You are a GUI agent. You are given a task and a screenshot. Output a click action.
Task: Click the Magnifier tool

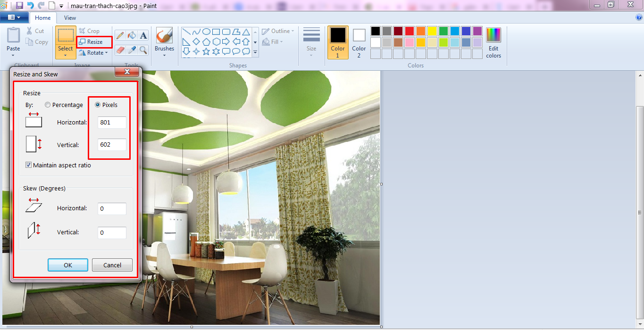143,50
